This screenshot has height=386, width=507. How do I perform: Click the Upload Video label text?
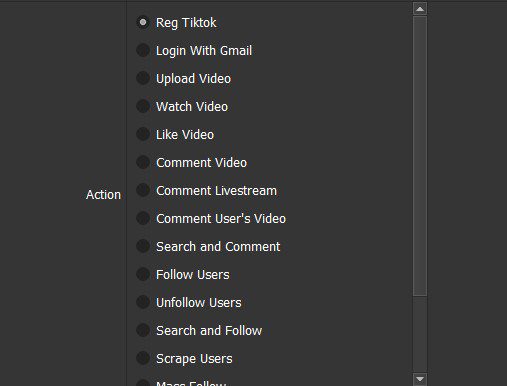[x=194, y=79]
